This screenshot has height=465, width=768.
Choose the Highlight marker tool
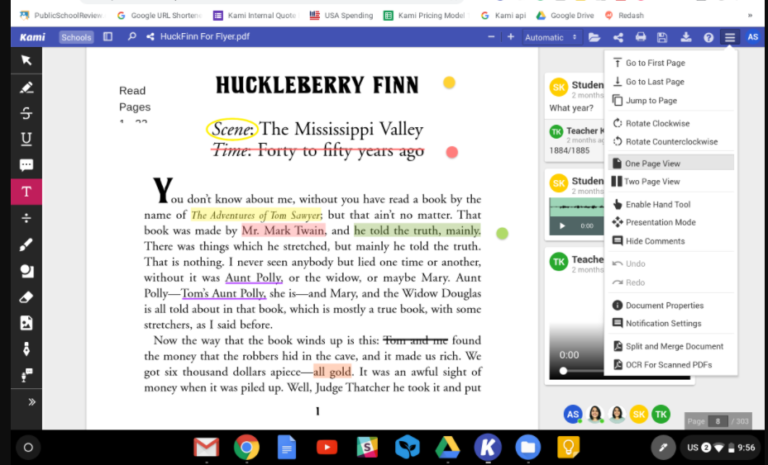tap(26, 87)
